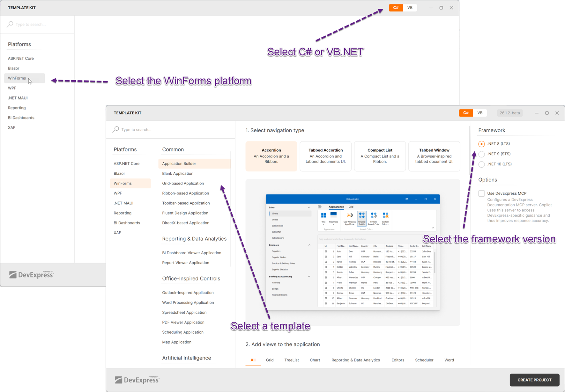Open the Scheduler views tab
565x392 pixels.
pos(424,360)
